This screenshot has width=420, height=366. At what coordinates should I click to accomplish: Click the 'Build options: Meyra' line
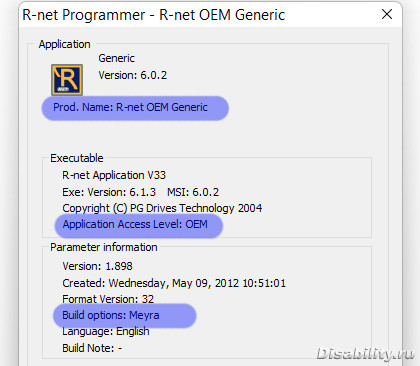click(x=111, y=315)
